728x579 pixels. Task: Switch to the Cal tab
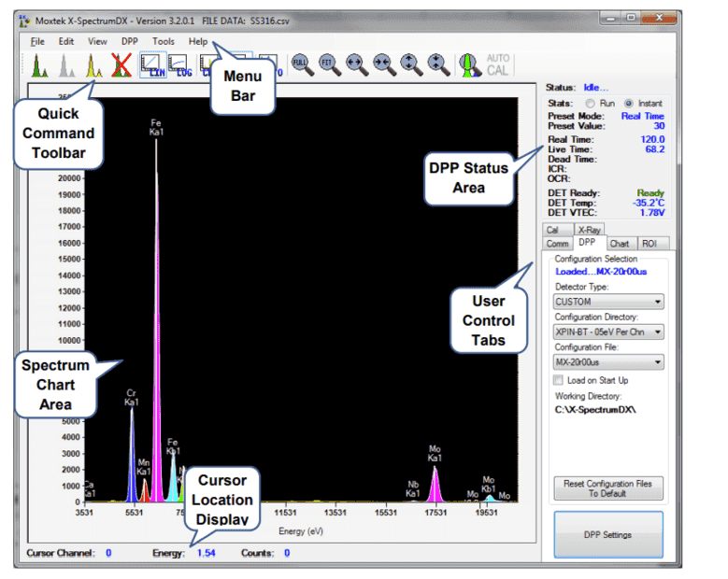tap(557, 230)
